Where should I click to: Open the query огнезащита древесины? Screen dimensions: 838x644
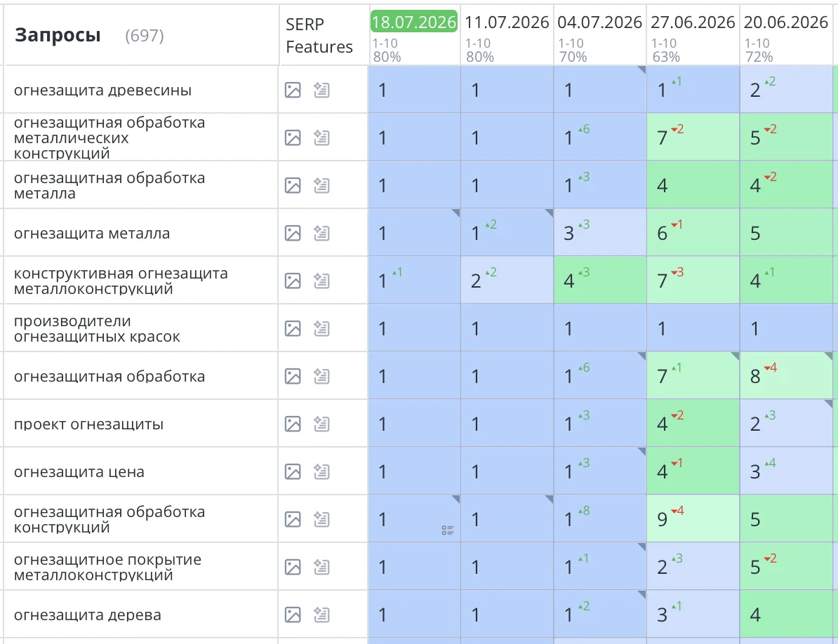(102, 90)
